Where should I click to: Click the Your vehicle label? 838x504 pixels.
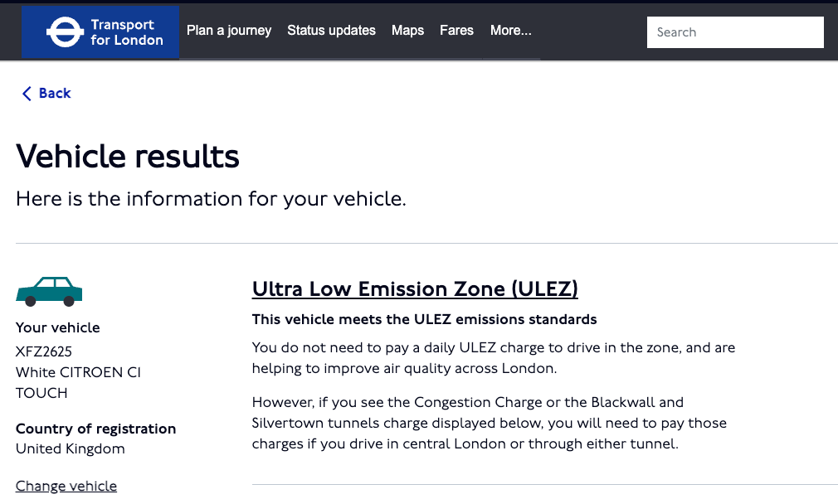58,327
